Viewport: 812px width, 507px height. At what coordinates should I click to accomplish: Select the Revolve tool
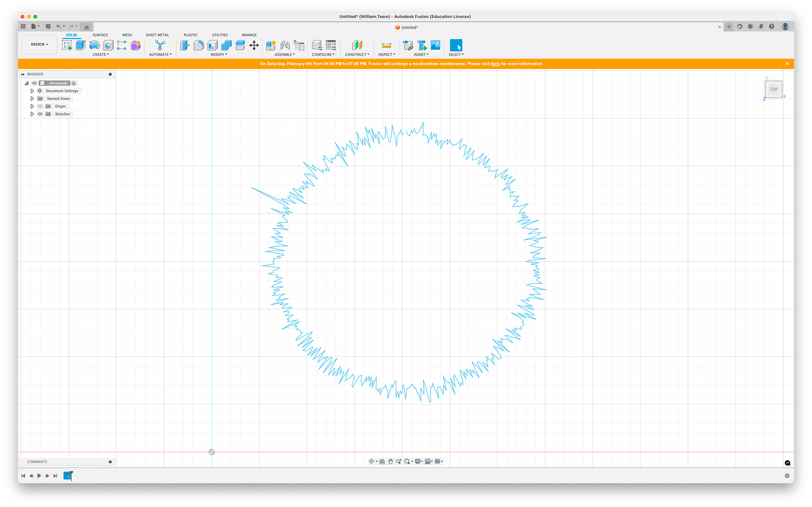pos(94,45)
